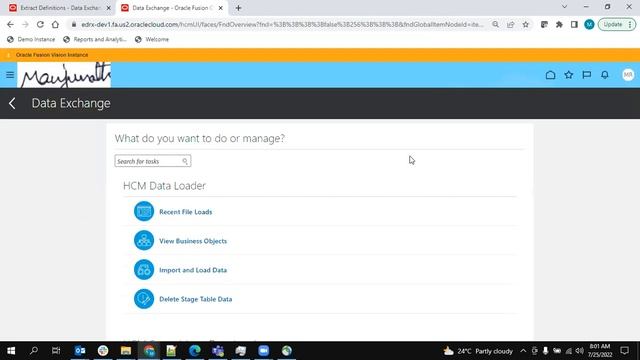Toggle the browser side panel
This screenshot has width=640, height=360.
pyautogui.click(x=574, y=24)
